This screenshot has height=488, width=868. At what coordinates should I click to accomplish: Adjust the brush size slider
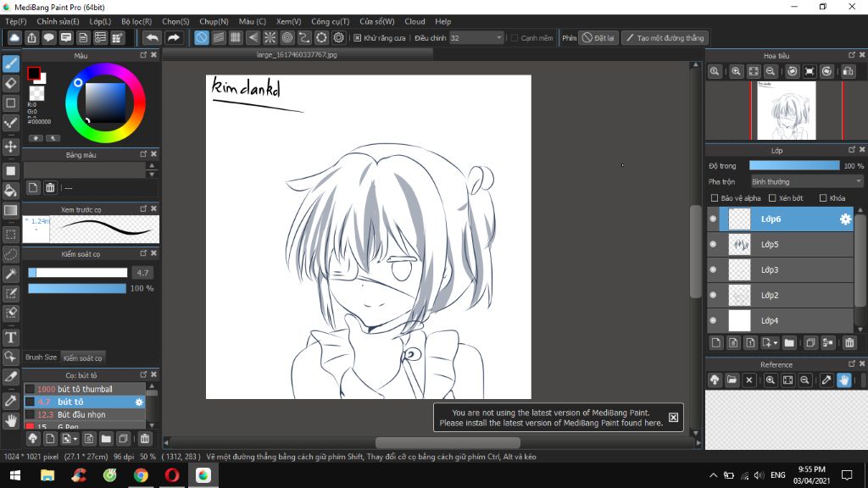pos(77,273)
